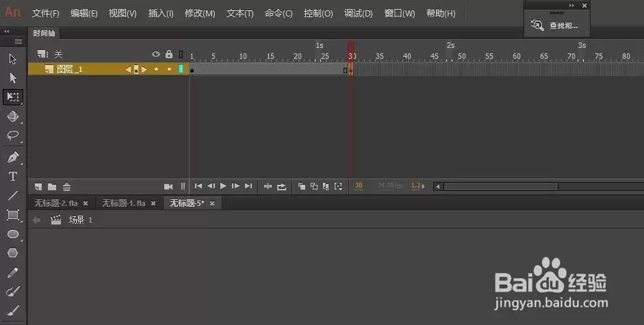Select the Paint Brush tool
Image resolution: width=644 pixels, height=325 pixels.
click(x=13, y=291)
